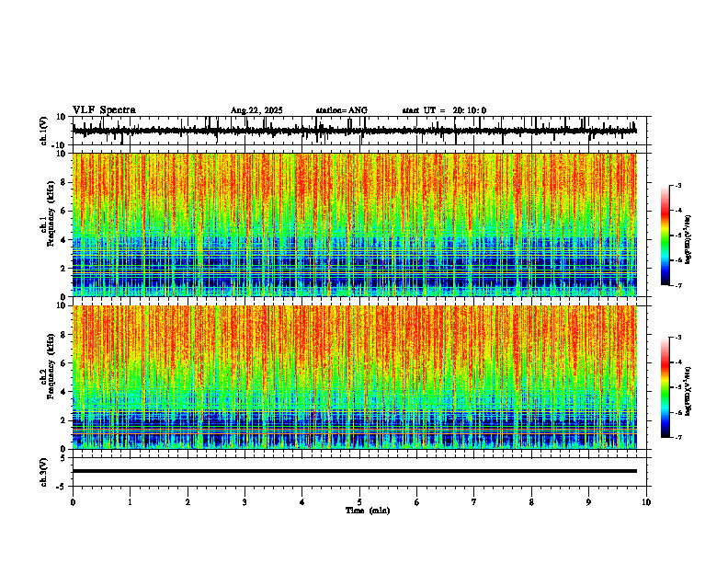The height and width of the screenshot is (563, 728).
Task: Click time axis tick label "4"
Action: click(x=302, y=502)
